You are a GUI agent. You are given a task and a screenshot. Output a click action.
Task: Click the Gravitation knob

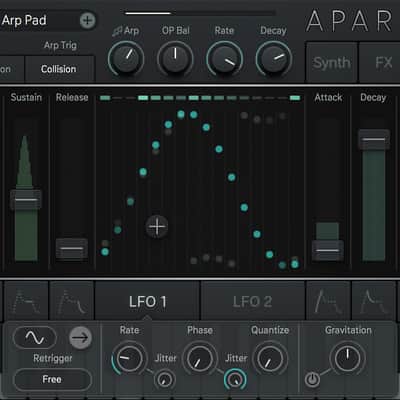pyautogui.click(x=347, y=358)
